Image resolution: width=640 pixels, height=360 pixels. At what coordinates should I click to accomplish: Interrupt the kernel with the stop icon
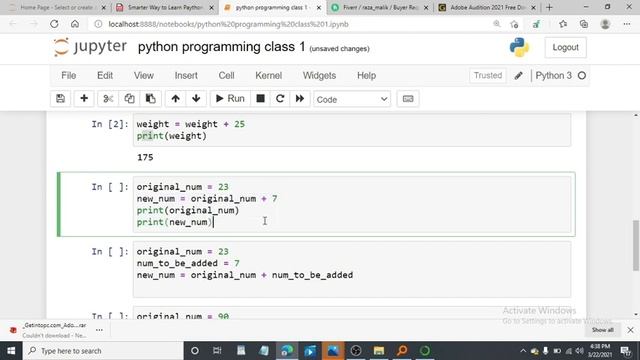tap(260, 99)
